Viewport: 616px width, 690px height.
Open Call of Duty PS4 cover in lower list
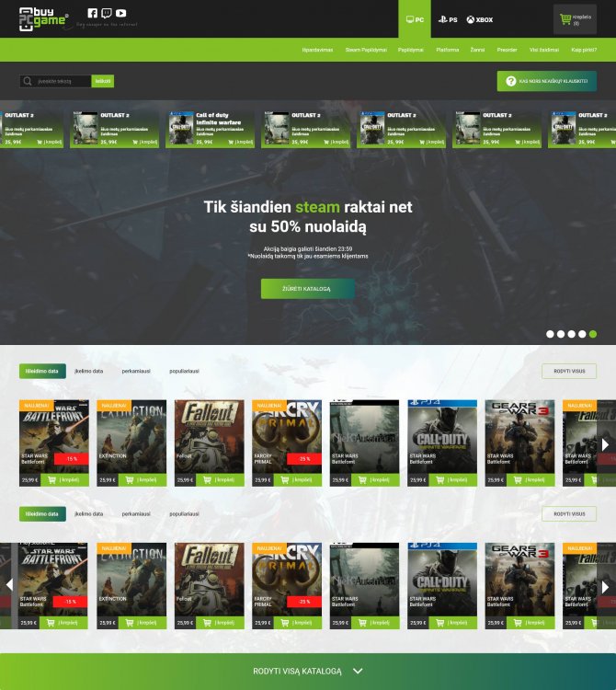pos(442,579)
